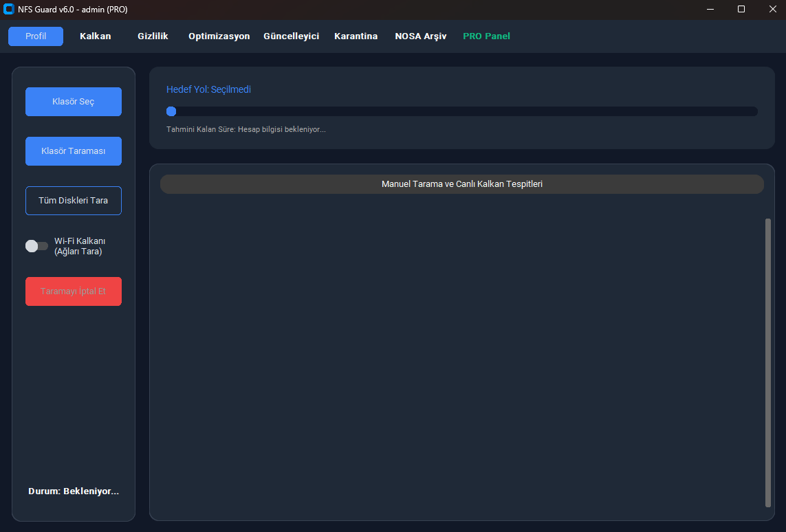This screenshot has height=532, width=786.
Task: Click Tüm Diskleri Tara button
Action: [74, 201]
